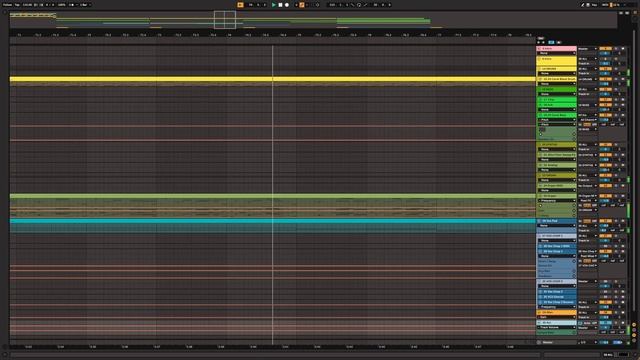Jump to next locator arrow

(x=543, y=42)
